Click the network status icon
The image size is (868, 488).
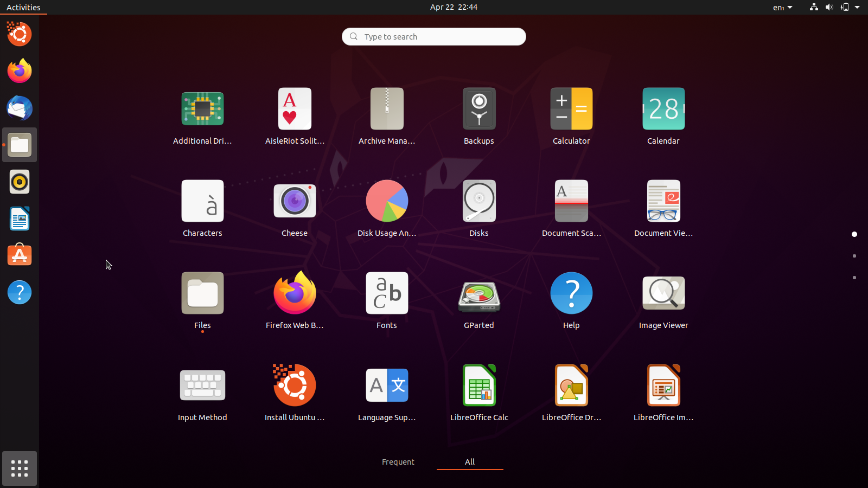coord(814,7)
